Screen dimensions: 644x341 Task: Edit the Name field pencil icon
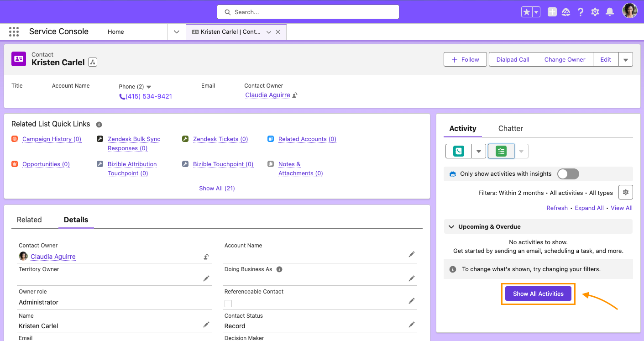[x=206, y=325]
